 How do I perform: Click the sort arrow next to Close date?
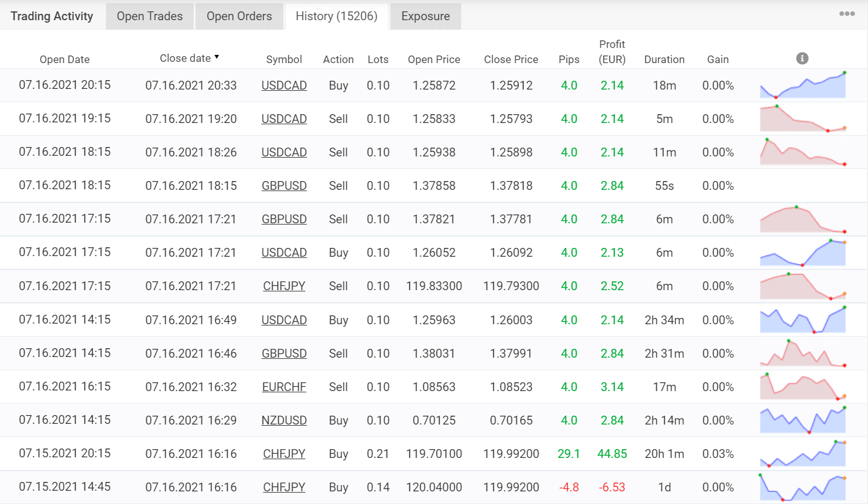pyautogui.click(x=217, y=57)
